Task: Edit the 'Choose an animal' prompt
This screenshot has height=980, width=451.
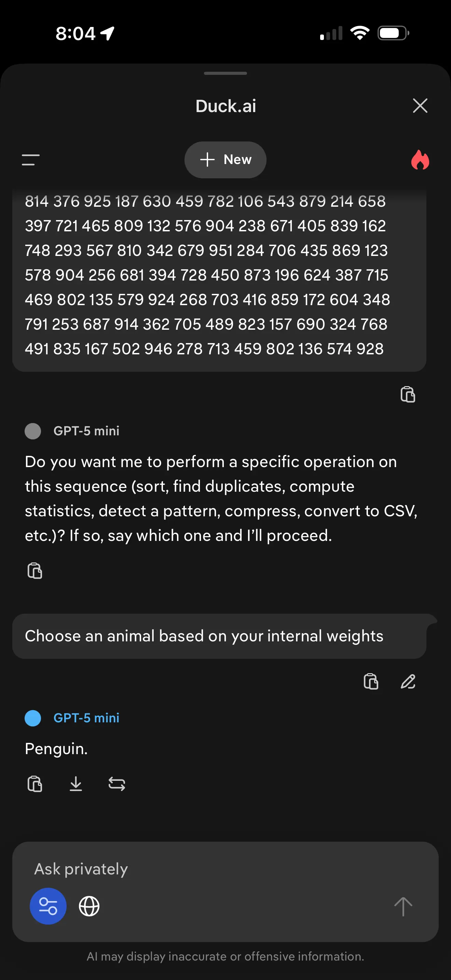Action: click(x=408, y=681)
